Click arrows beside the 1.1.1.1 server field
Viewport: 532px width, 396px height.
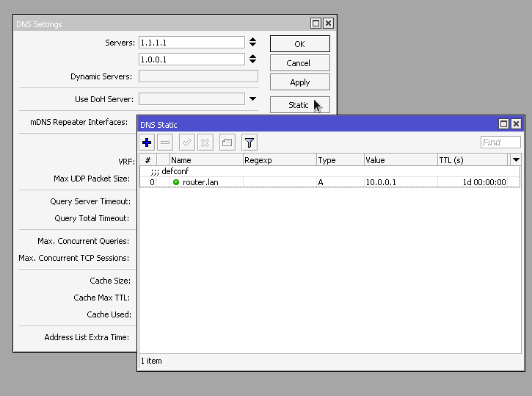coord(252,43)
